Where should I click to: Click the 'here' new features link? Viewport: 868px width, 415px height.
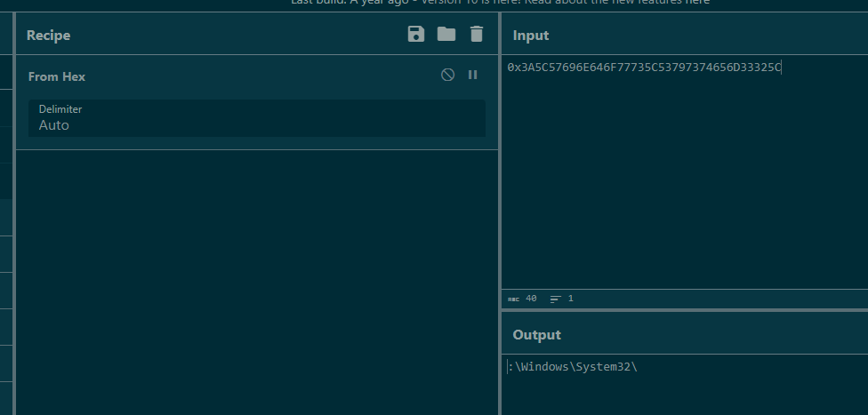pos(697,3)
